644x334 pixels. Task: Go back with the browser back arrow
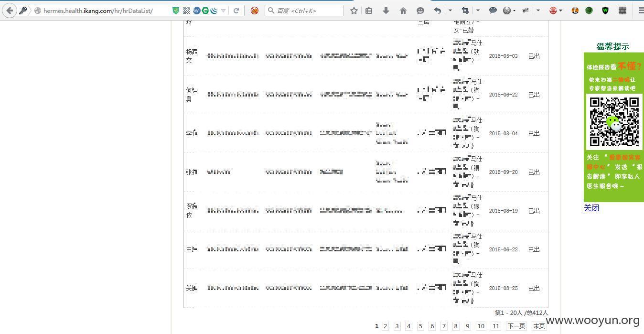(10, 10)
